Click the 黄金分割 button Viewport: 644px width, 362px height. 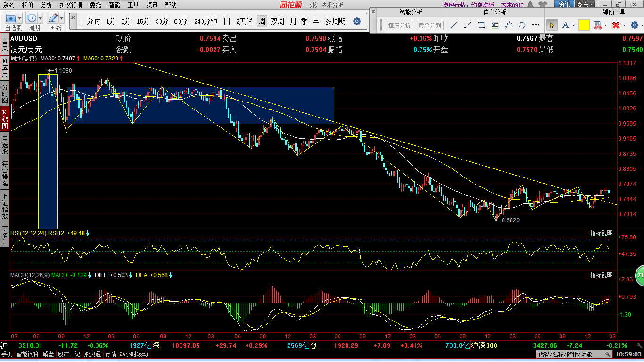[429, 25]
